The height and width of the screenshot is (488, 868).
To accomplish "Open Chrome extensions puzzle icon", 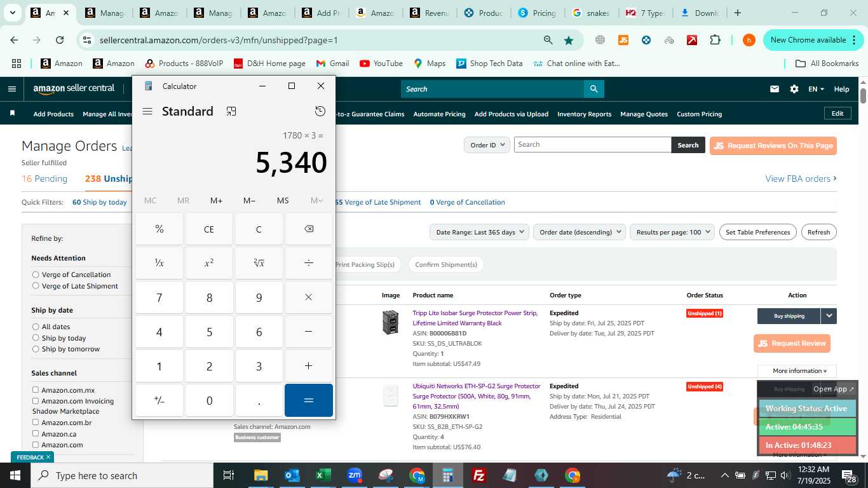I will tap(715, 40).
